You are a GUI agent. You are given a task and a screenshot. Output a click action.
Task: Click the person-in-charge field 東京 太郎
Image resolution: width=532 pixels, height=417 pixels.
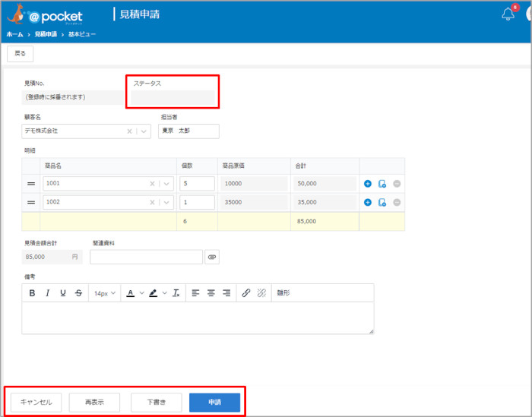188,131
